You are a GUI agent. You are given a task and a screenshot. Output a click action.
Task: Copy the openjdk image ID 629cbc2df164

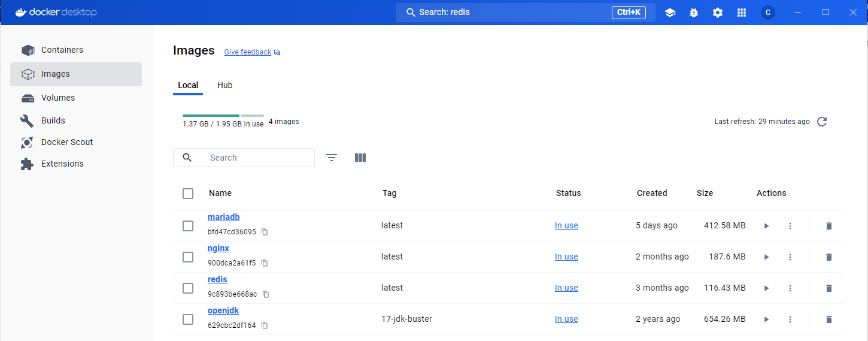265,325
